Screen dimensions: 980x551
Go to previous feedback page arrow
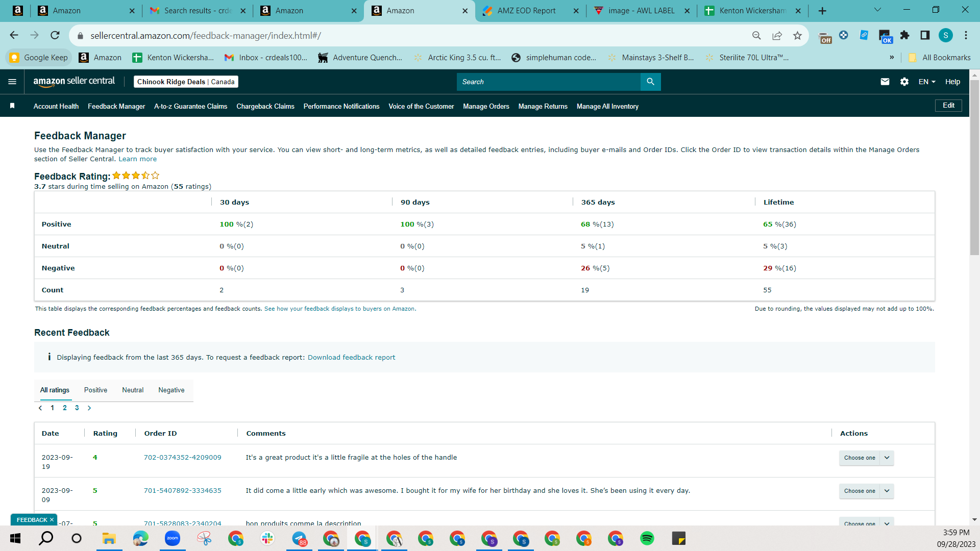pos(40,408)
